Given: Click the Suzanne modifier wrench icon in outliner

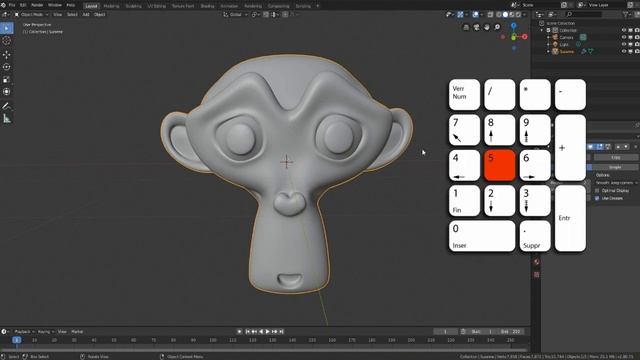Looking at the screenshot, I should coord(584,51).
